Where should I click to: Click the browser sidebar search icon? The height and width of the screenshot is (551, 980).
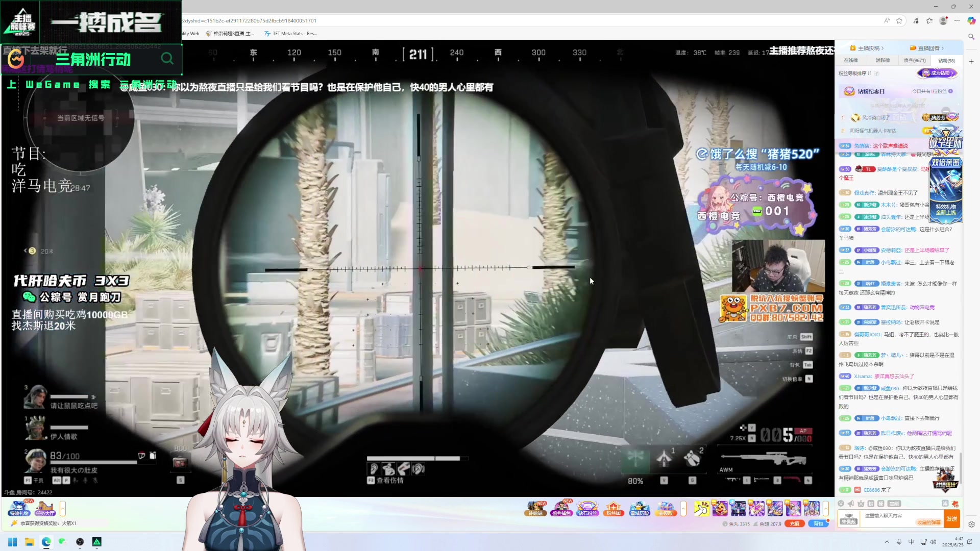point(971,37)
